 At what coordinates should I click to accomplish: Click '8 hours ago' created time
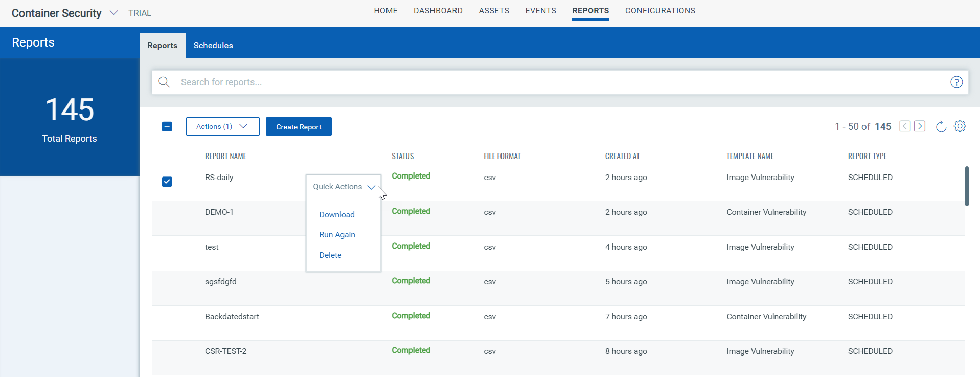(626, 351)
